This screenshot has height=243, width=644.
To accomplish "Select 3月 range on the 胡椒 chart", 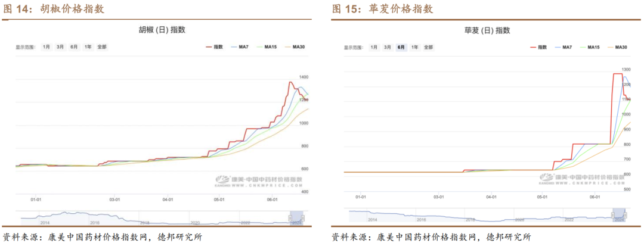I will [60, 46].
